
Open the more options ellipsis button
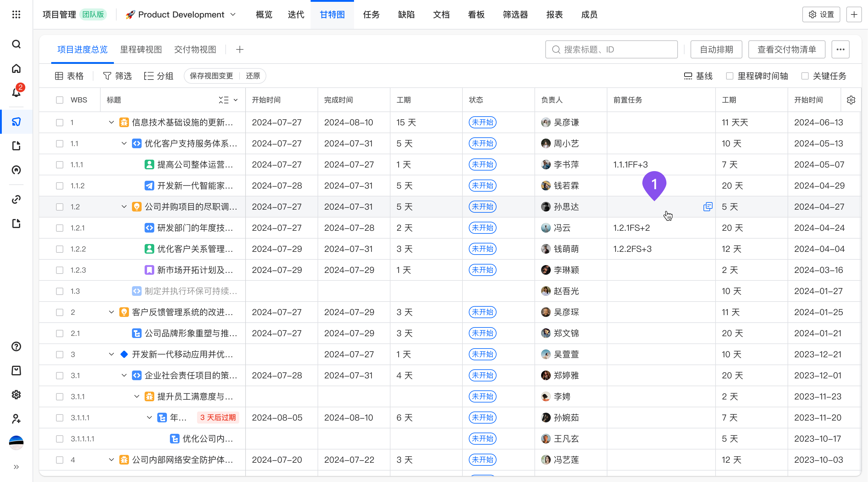pyautogui.click(x=840, y=49)
